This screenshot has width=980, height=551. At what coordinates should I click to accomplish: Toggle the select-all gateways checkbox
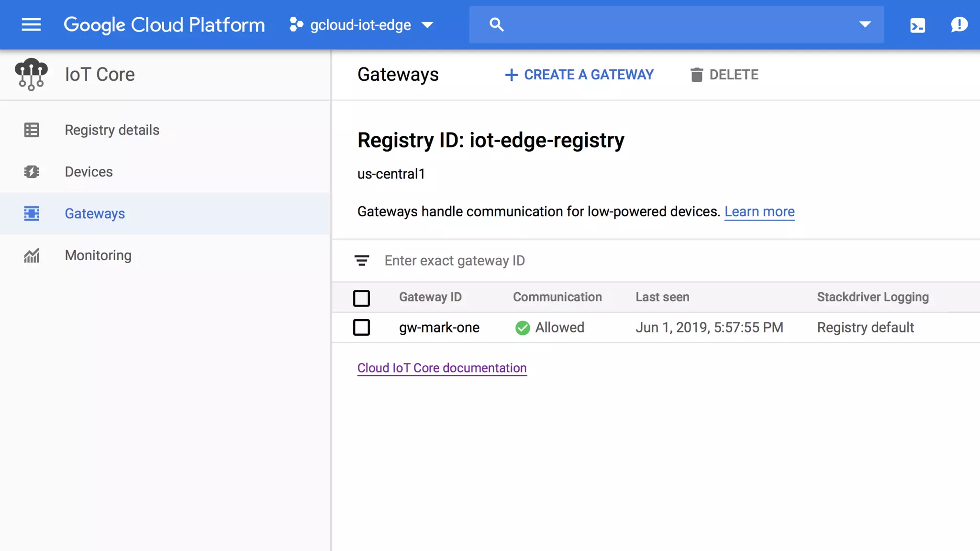(361, 298)
